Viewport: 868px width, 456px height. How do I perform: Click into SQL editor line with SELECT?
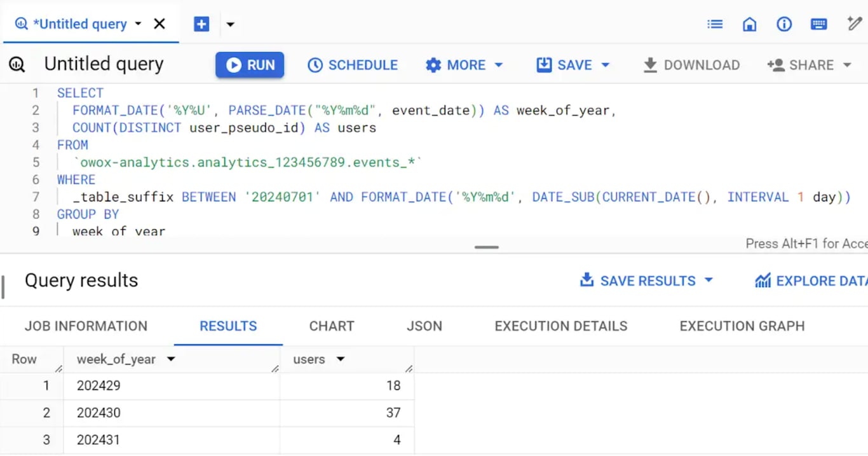(80, 93)
